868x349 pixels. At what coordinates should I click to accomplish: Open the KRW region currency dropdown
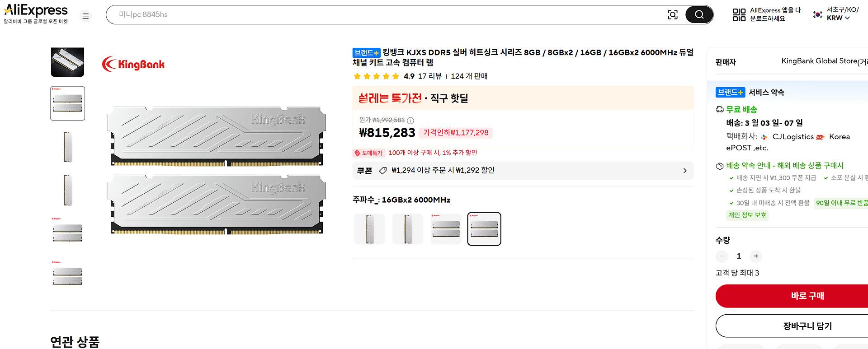(x=838, y=18)
